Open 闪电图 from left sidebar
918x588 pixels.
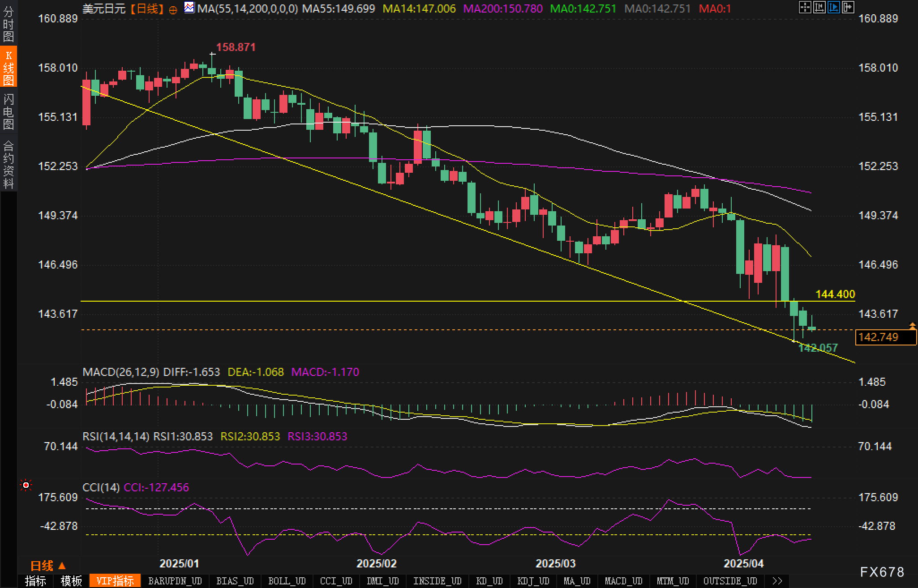(x=8, y=112)
